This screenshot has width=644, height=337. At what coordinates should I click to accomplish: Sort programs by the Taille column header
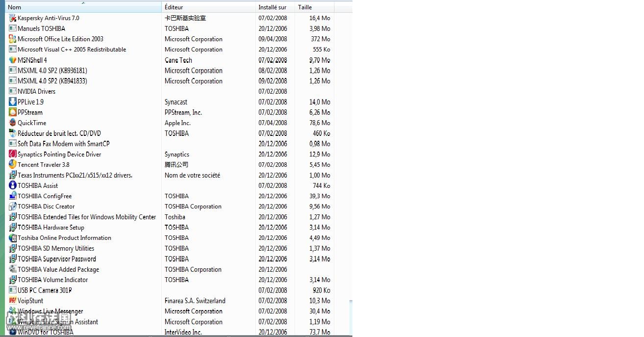(x=315, y=7)
